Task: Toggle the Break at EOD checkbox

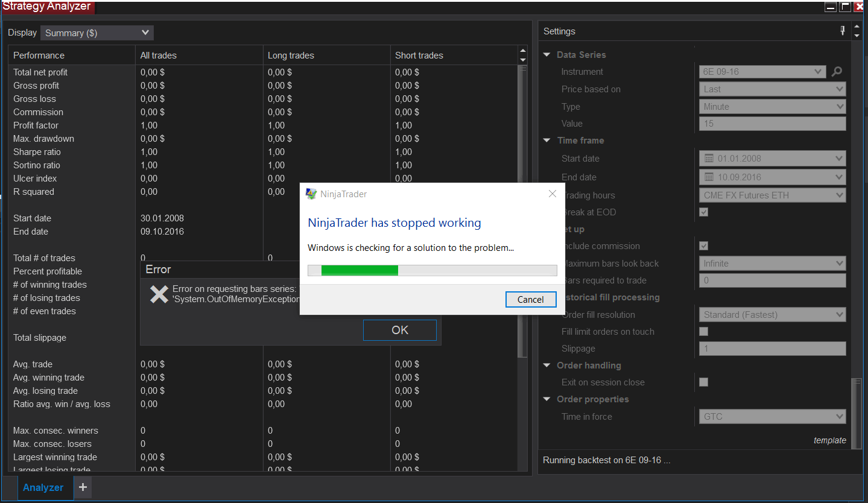Action: tap(703, 212)
